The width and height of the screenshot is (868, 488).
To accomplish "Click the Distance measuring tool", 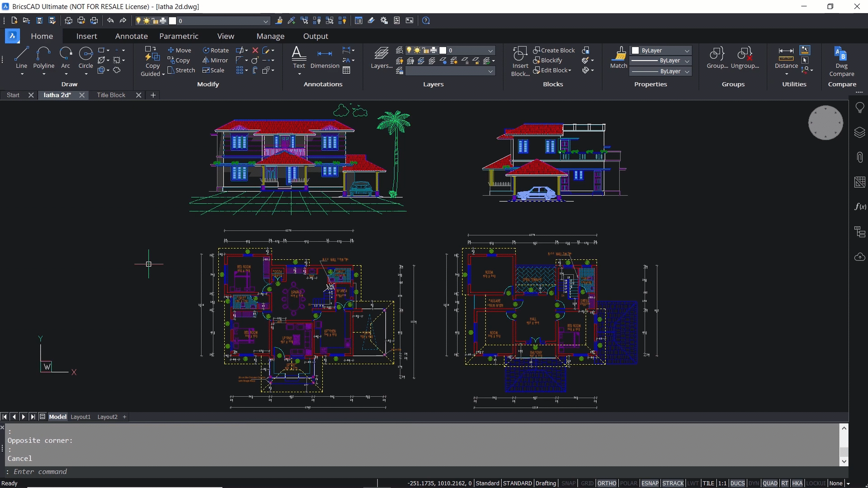I will 786,57.
